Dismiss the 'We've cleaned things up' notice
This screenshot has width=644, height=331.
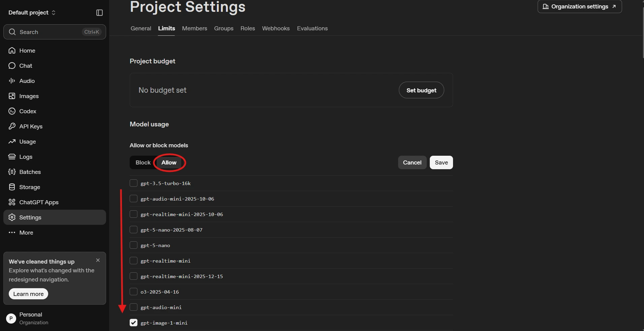(x=98, y=260)
